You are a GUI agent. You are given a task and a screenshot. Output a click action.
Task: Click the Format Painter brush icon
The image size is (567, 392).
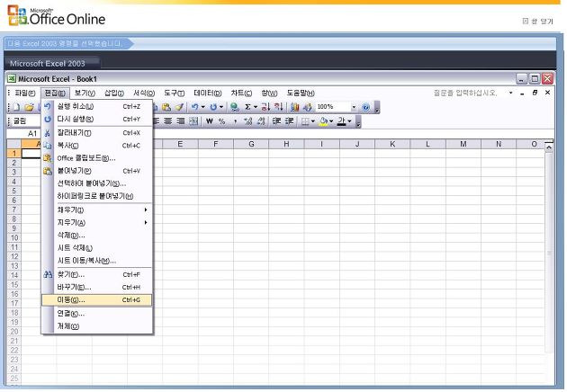point(179,107)
